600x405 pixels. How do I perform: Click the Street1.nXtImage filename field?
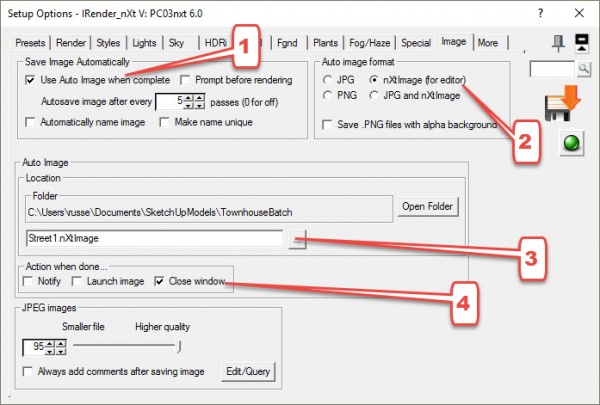(x=155, y=238)
